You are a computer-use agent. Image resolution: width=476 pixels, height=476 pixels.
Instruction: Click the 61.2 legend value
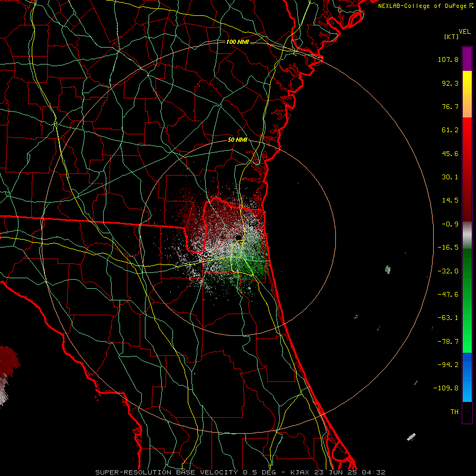tap(450, 130)
